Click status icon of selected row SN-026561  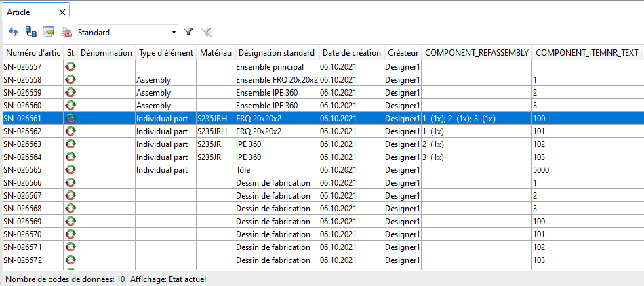click(x=71, y=119)
